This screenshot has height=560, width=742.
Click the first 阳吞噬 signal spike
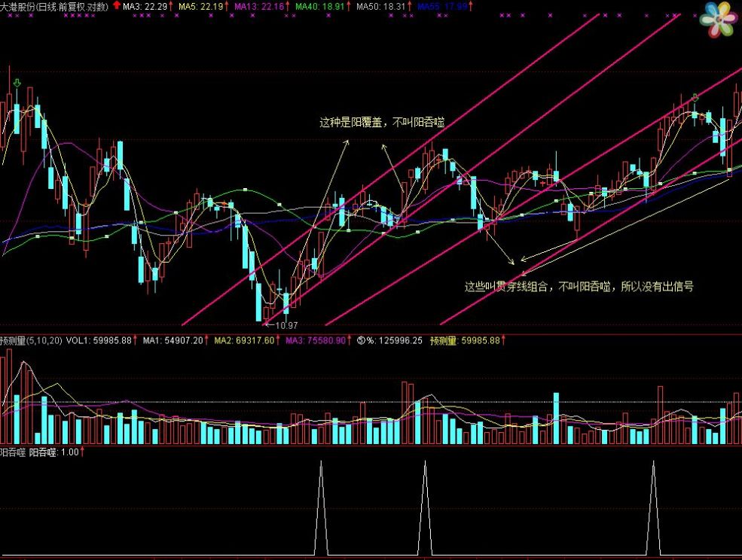coord(322,507)
